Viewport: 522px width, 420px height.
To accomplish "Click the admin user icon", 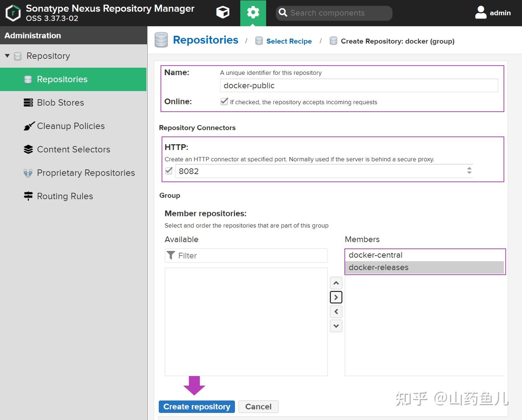I will pyautogui.click(x=481, y=13).
